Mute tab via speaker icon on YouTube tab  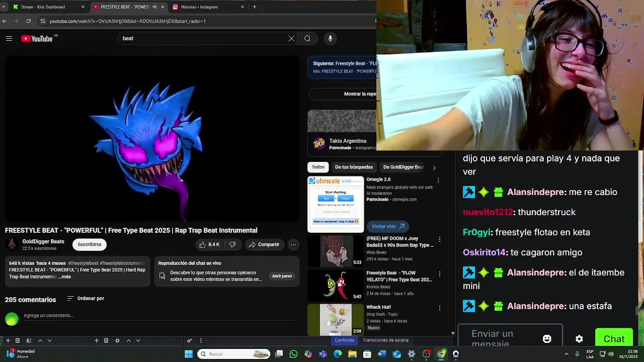(154, 7)
